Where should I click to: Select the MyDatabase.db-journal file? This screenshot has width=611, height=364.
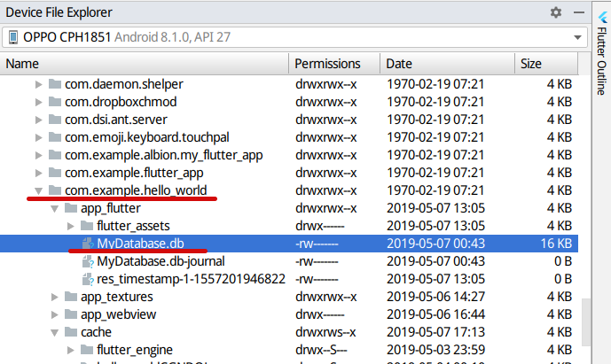161,261
